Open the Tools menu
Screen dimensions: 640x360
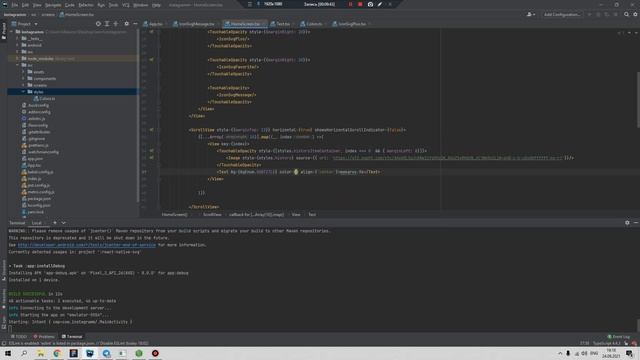113,5
